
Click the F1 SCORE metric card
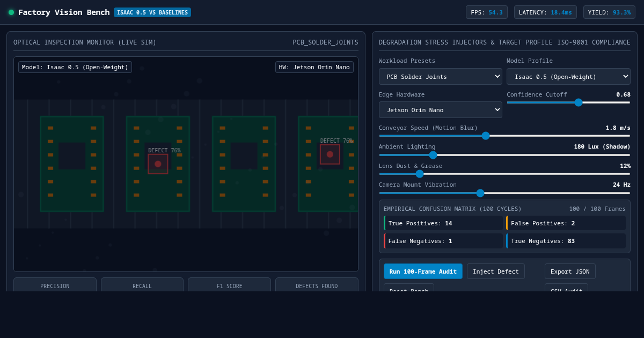click(229, 285)
